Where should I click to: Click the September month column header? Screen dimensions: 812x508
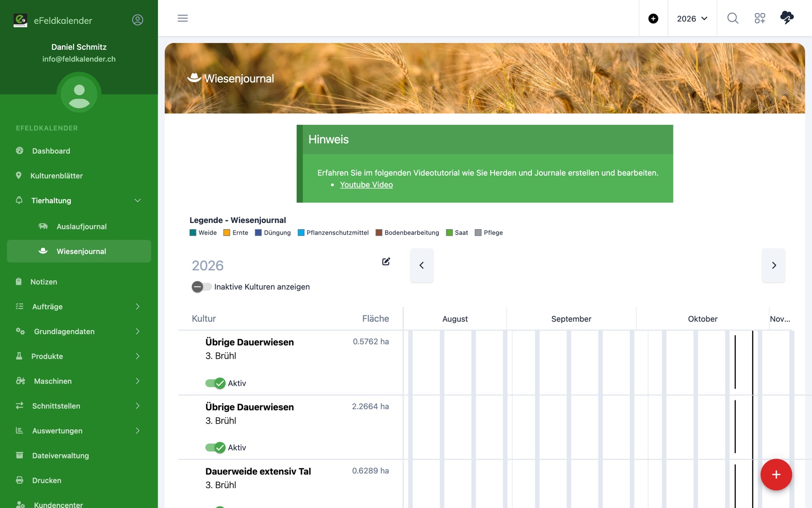click(x=571, y=319)
